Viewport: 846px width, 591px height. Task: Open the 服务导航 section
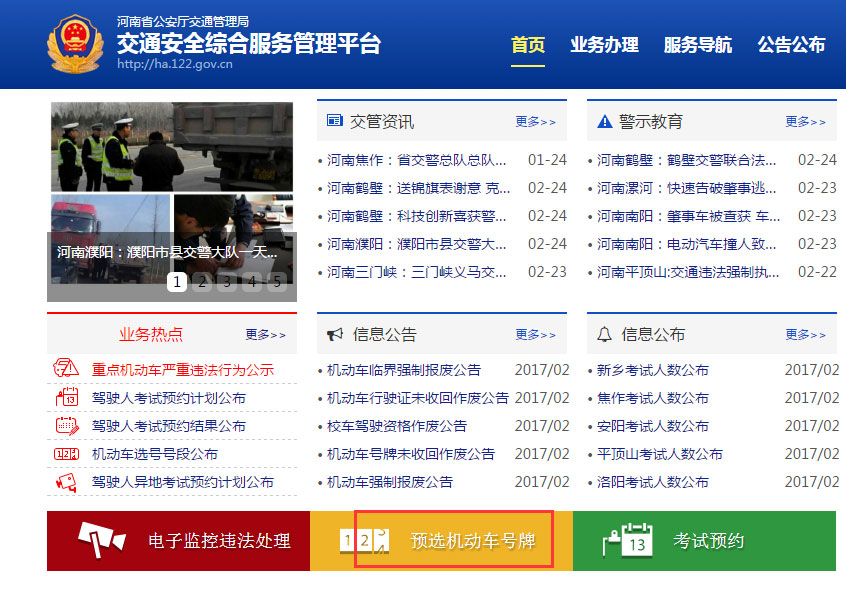[697, 45]
